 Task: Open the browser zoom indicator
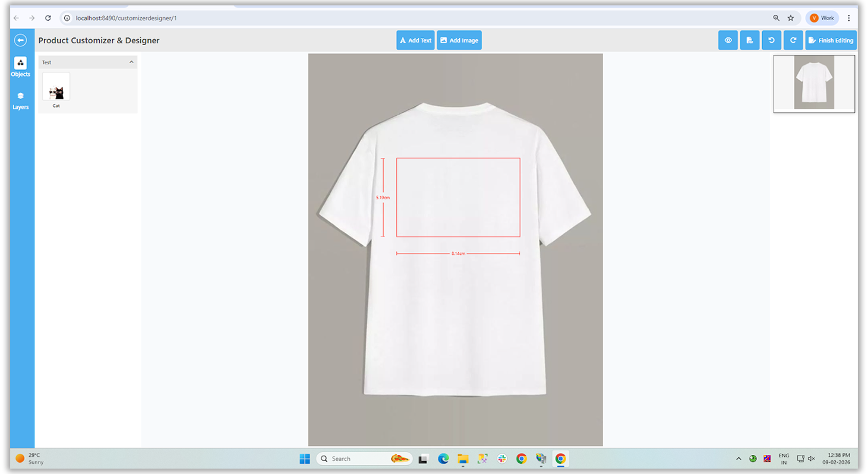776,18
